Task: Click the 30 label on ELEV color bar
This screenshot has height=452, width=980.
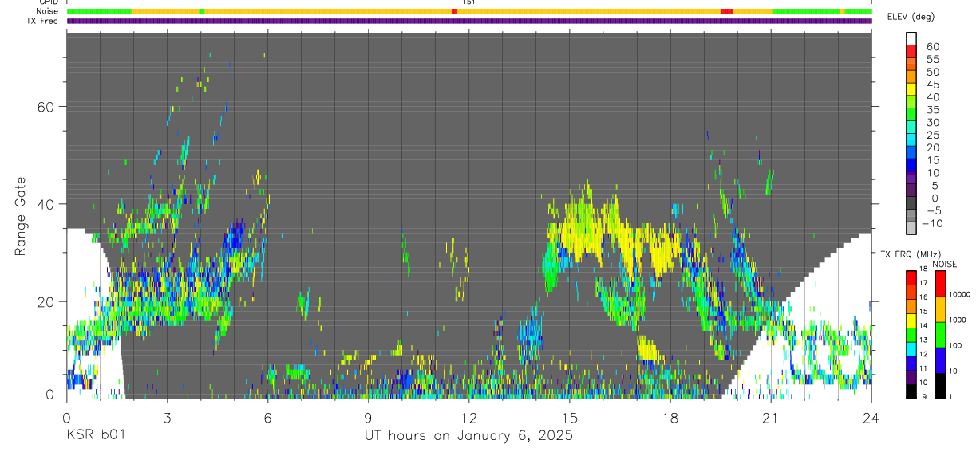Action: point(932,122)
